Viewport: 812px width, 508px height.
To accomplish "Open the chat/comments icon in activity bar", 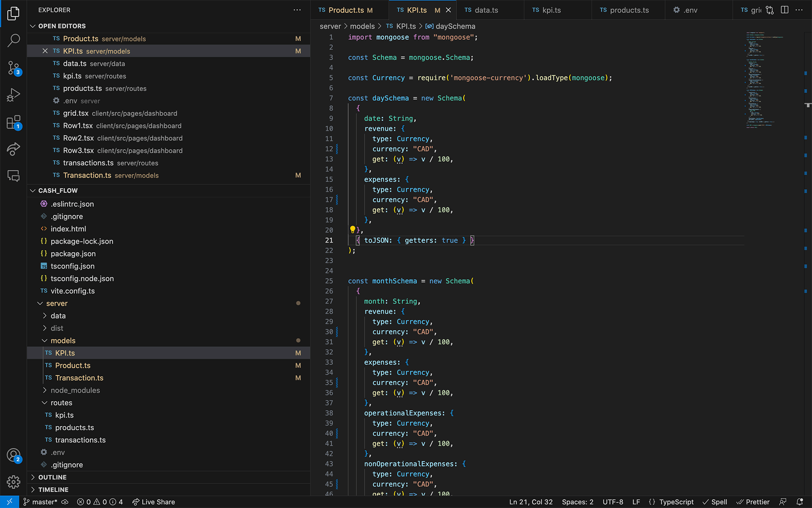I will click(14, 176).
